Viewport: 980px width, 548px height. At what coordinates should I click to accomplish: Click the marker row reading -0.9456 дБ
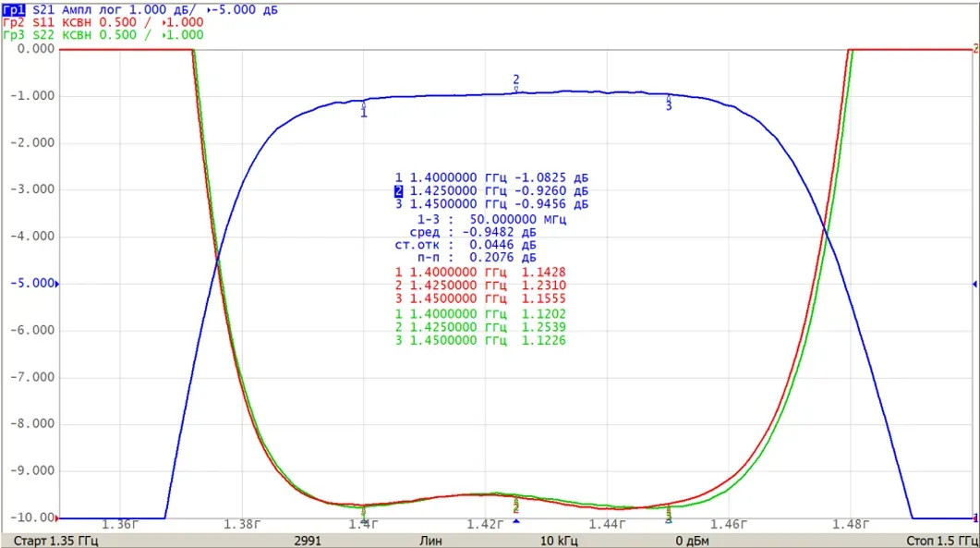click(492, 204)
